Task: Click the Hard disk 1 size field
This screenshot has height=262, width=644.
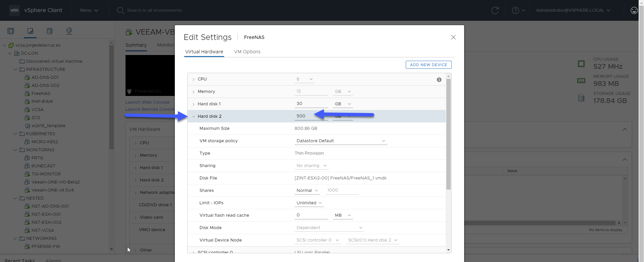Action: [x=311, y=104]
